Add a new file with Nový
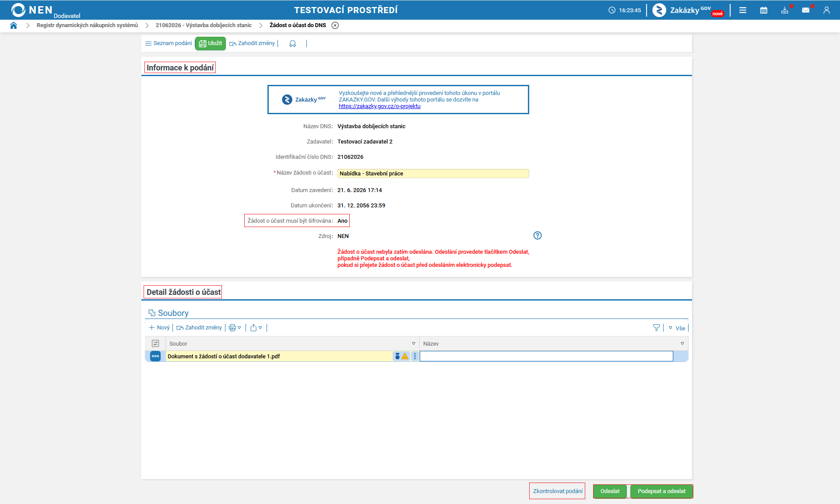The height and width of the screenshot is (504, 840). click(159, 328)
